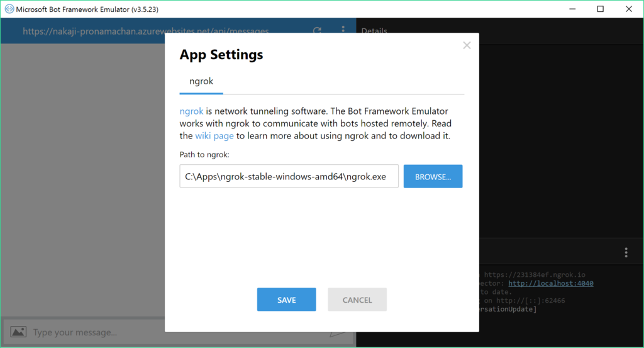Click the Path to ngrok label

(204, 154)
